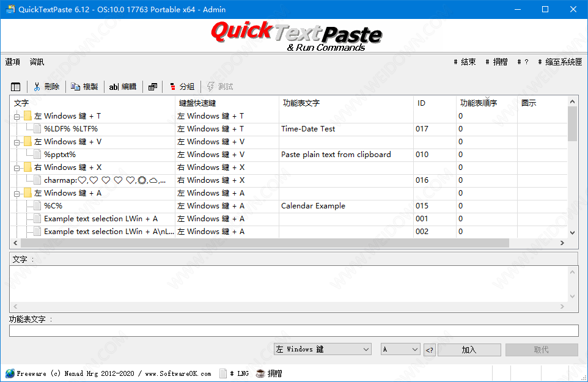Open the 資訊 menu
The width and height of the screenshot is (588, 382).
(x=37, y=62)
